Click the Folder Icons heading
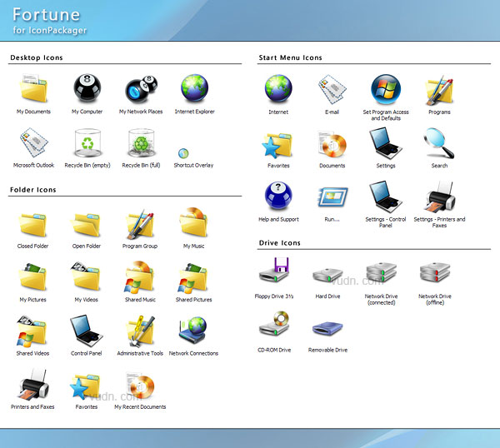Screen dimensions: 500x448 32,190
